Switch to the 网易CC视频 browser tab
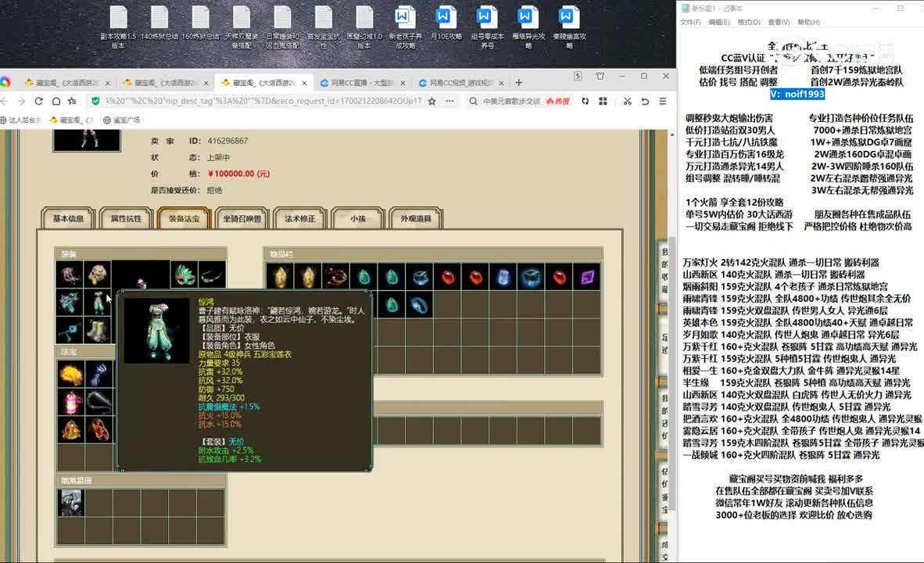This screenshot has width=924, height=563. tap(460, 83)
